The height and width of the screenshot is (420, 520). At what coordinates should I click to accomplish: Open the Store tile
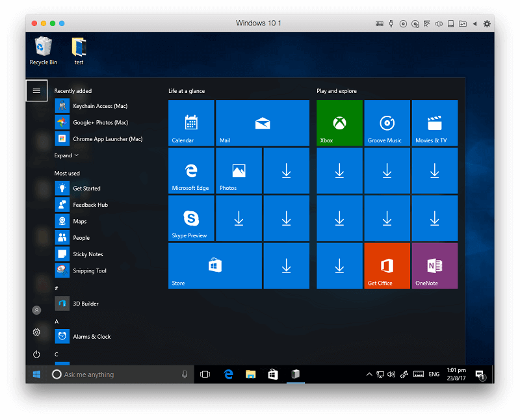click(x=215, y=266)
